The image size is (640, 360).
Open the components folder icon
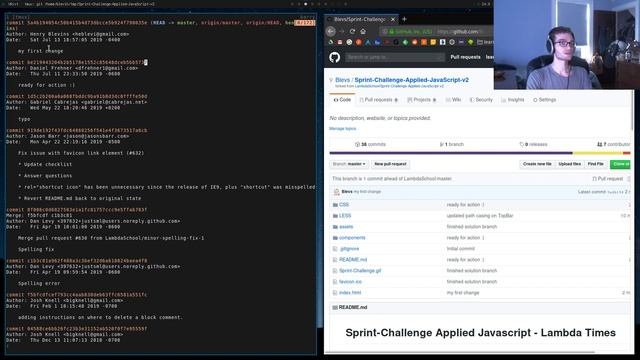[x=335, y=238]
